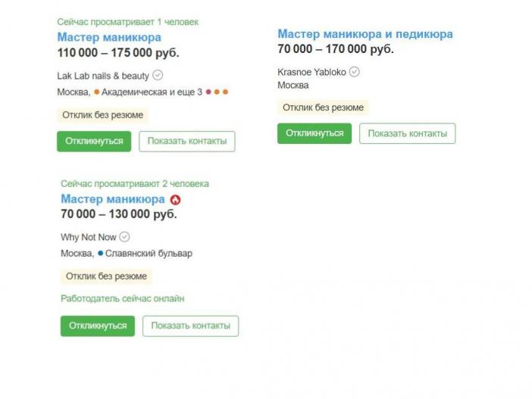Click 'Академическая и еще 3' metro stations text
Viewport: 532px width, 399px height.
152,92
